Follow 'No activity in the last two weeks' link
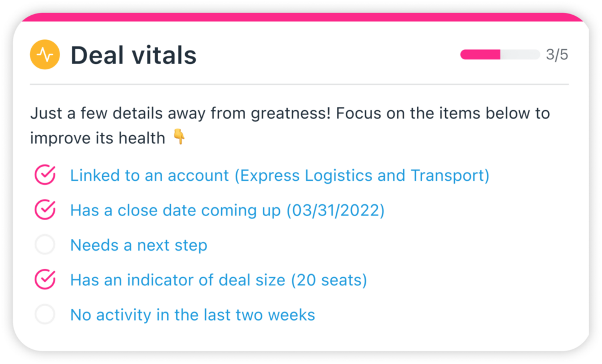Screen dimensions: 602x364 (192, 315)
